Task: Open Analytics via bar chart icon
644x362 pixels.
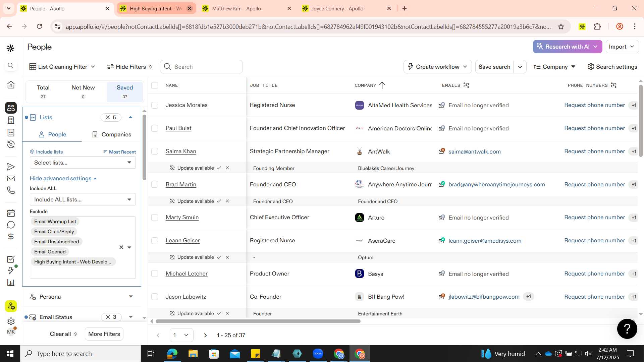Action: 11,283
